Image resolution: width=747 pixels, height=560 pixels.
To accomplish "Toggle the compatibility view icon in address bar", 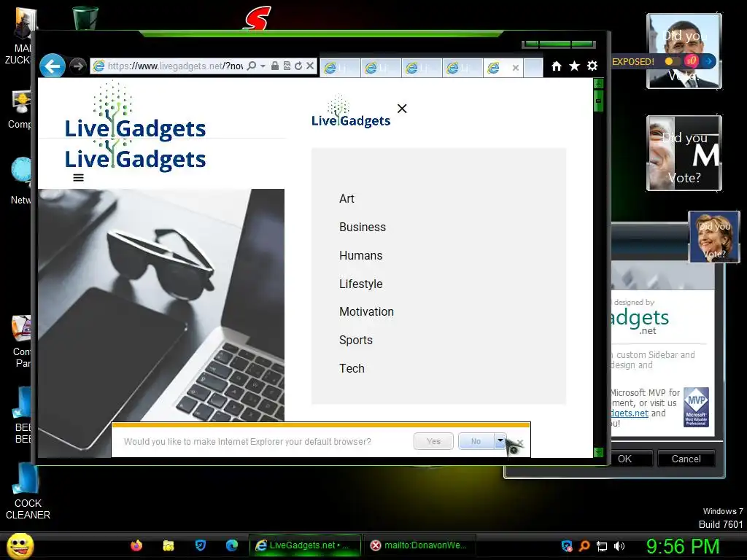I will click(287, 66).
